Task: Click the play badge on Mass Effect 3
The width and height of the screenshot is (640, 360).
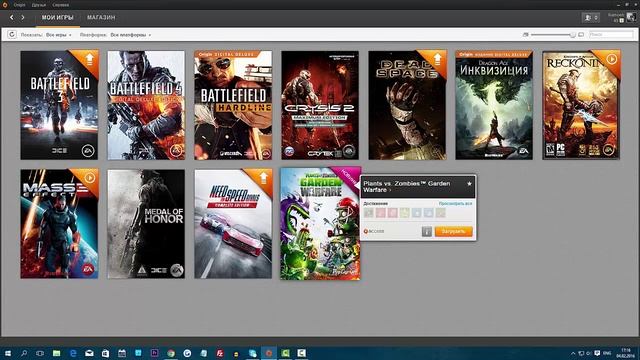Action: pyautogui.click(x=89, y=178)
